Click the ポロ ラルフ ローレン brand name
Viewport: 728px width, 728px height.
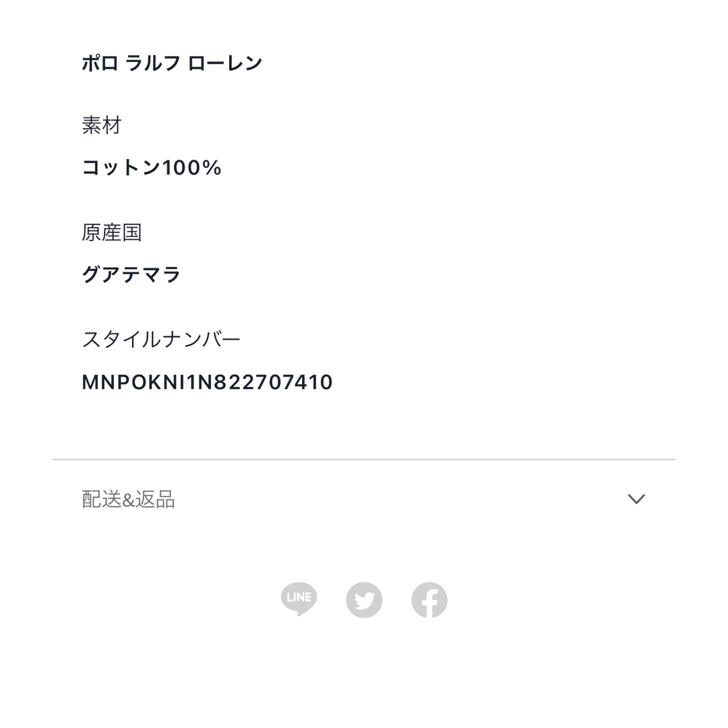pos(172,63)
